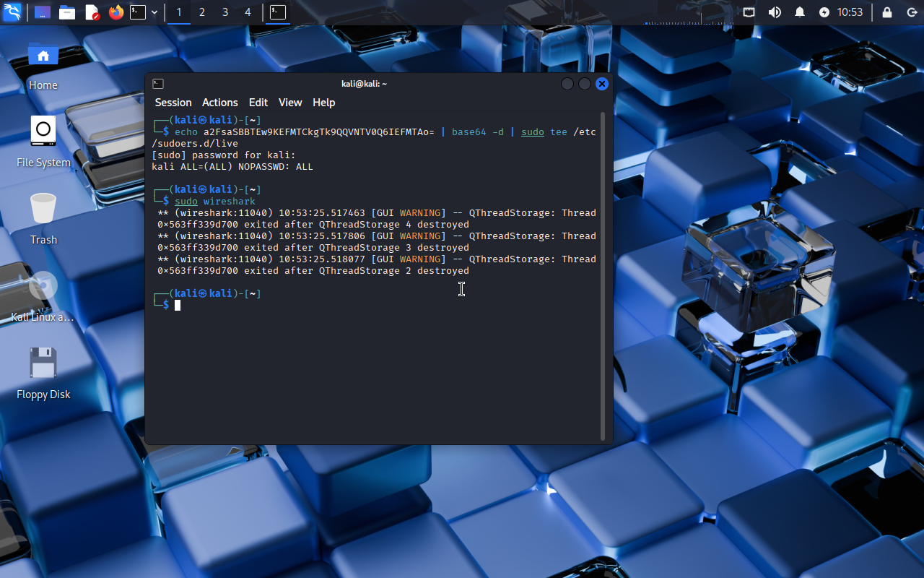Open the Kali applications menu
924x578 pixels.
click(12, 12)
